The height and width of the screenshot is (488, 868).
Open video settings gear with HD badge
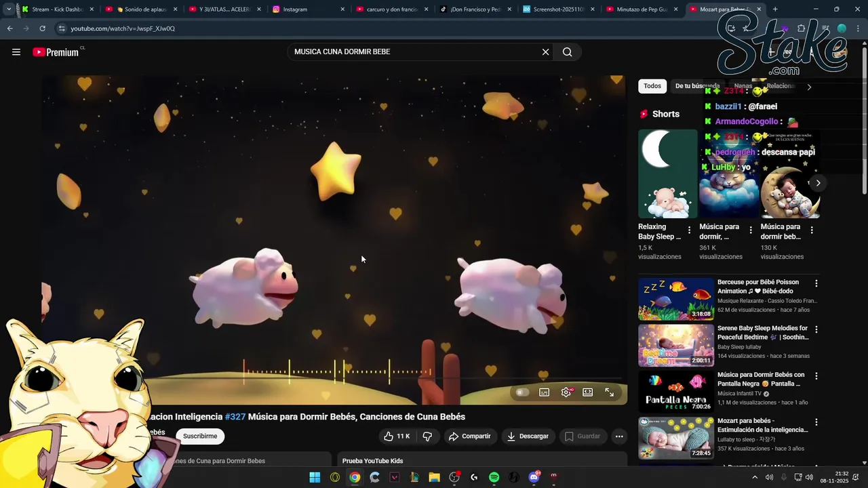[x=566, y=392]
